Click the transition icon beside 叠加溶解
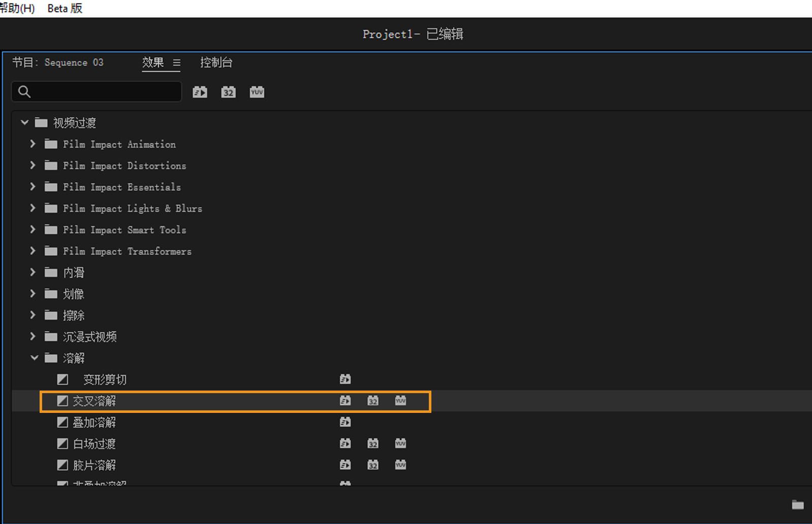 62,422
